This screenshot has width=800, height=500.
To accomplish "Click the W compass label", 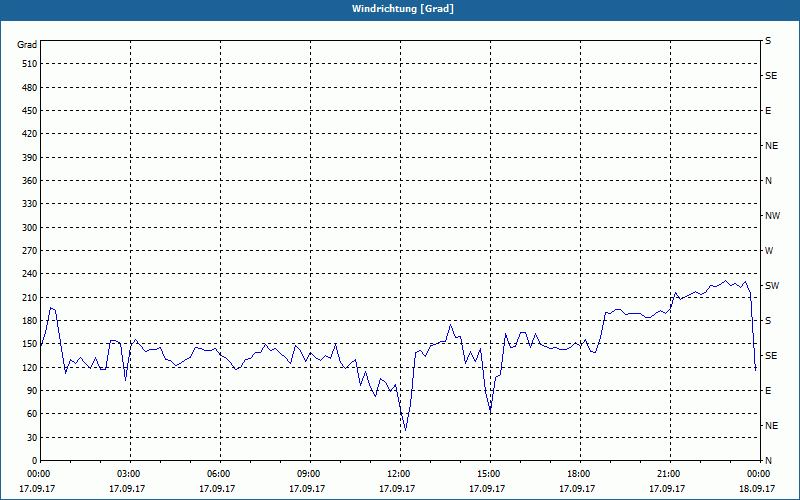I will pyautogui.click(x=769, y=251).
